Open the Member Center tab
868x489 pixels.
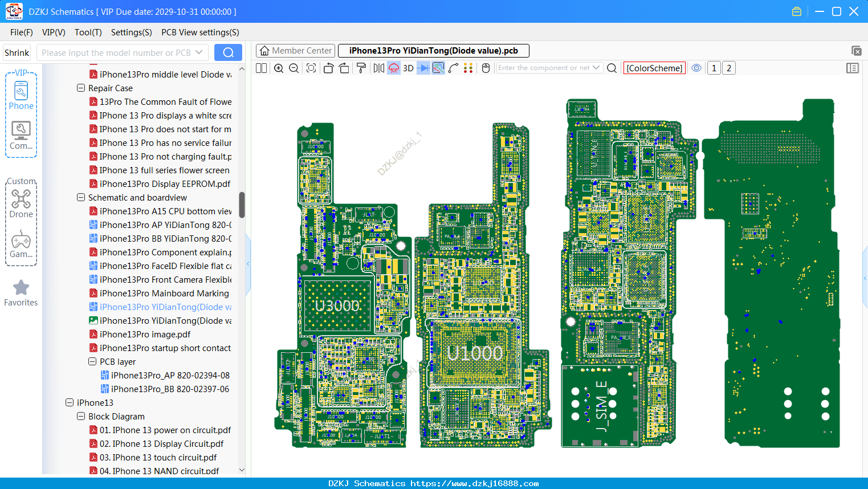coord(295,51)
